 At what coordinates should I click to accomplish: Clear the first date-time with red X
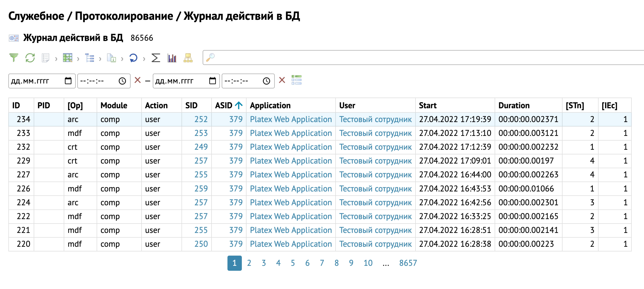pyautogui.click(x=137, y=80)
